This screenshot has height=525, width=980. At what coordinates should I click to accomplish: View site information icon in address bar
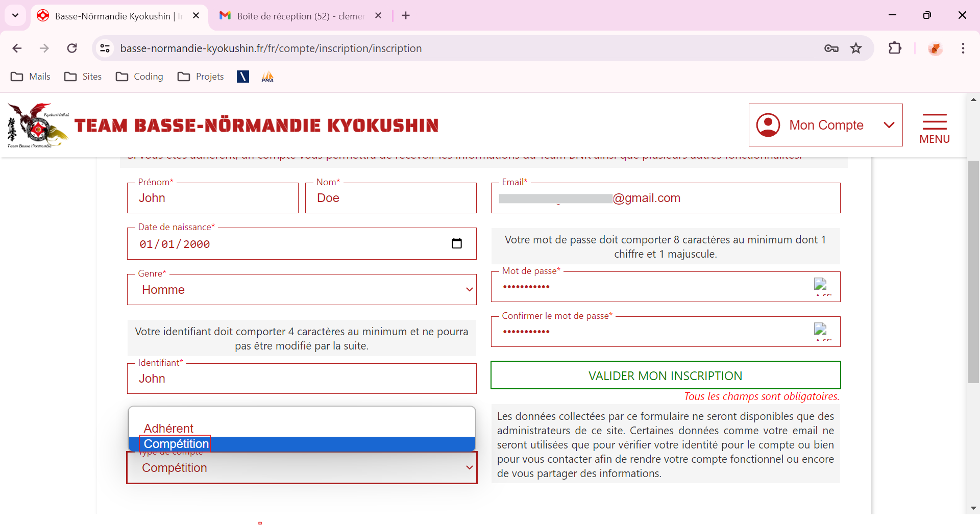pyautogui.click(x=105, y=48)
